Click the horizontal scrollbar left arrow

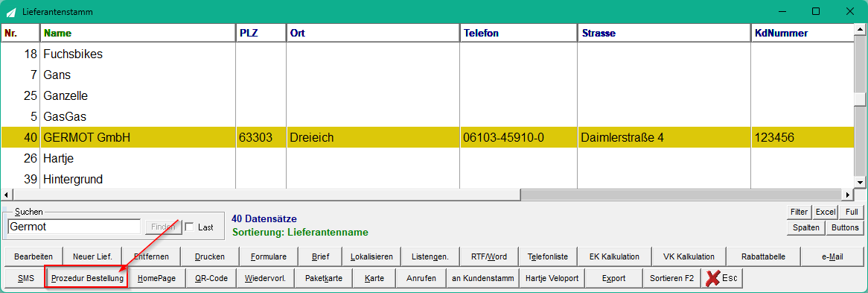pyautogui.click(x=6, y=195)
